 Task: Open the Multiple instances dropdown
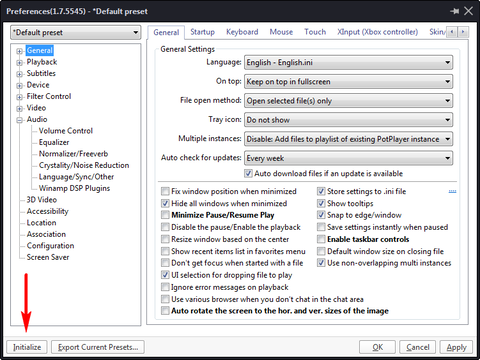(x=348, y=139)
